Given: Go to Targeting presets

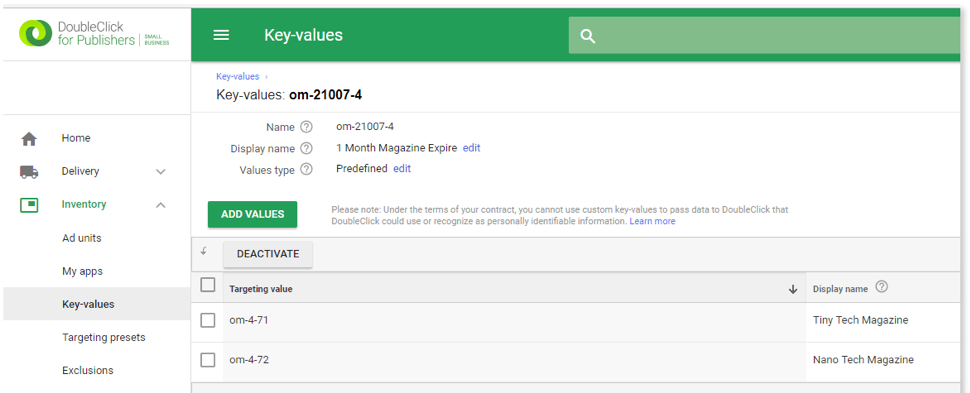Looking at the screenshot, I should click(x=103, y=337).
